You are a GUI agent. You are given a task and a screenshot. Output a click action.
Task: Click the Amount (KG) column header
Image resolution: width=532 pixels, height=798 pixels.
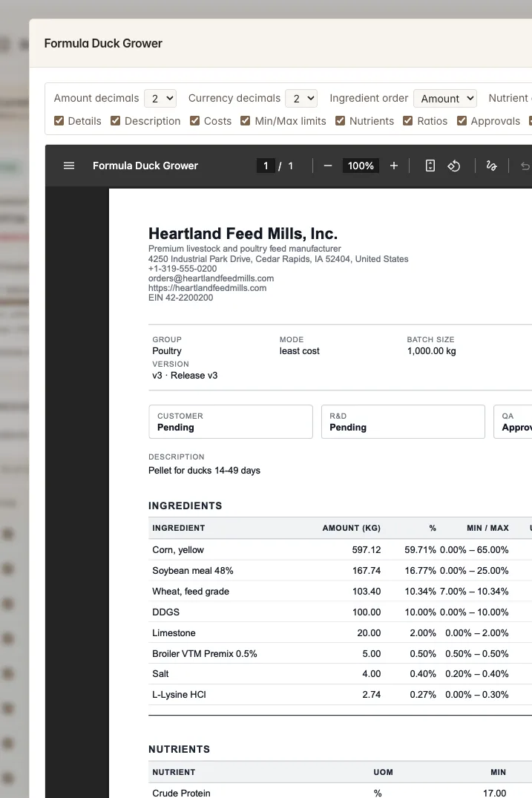(352, 529)
